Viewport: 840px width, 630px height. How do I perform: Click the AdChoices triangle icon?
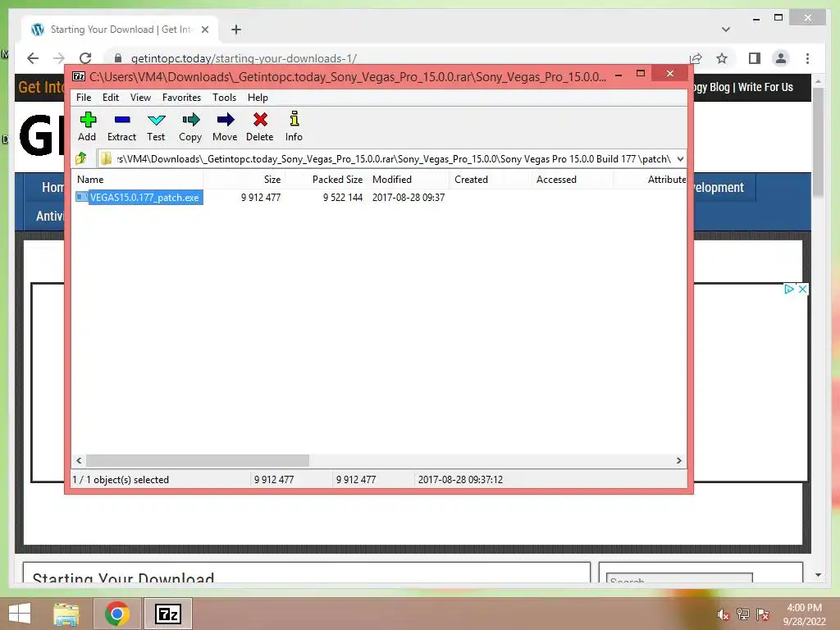(789, 289)
